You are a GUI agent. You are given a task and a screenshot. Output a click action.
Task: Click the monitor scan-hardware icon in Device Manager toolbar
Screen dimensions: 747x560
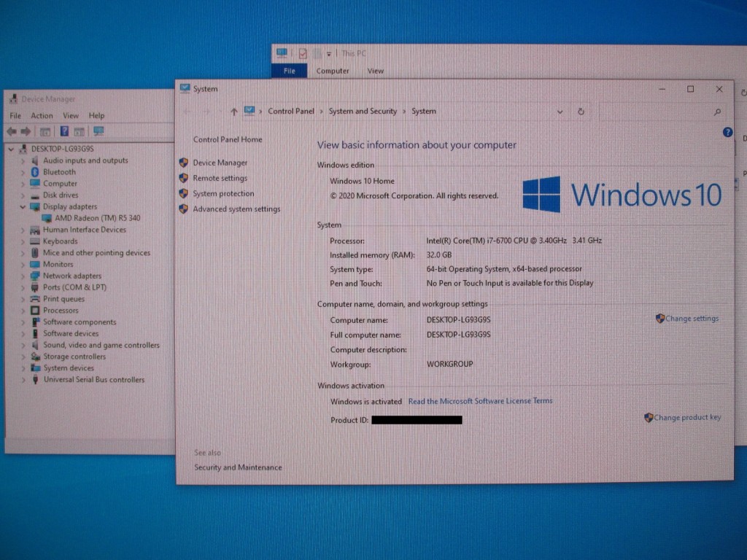[98, 131]
